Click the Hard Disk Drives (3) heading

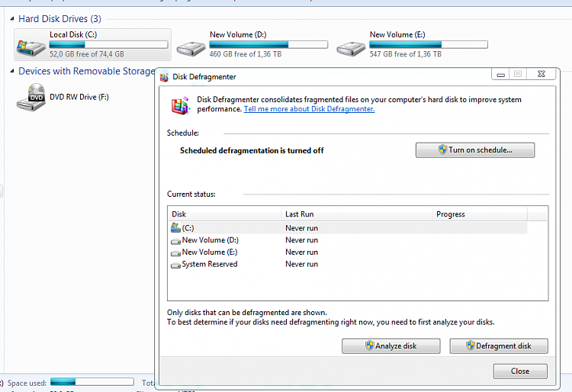coord(59,18)
